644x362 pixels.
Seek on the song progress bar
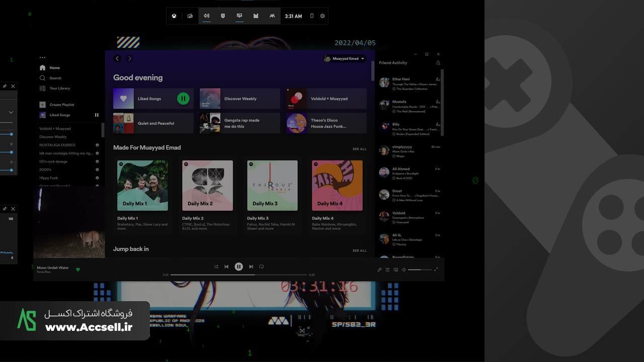coord(238,275)
